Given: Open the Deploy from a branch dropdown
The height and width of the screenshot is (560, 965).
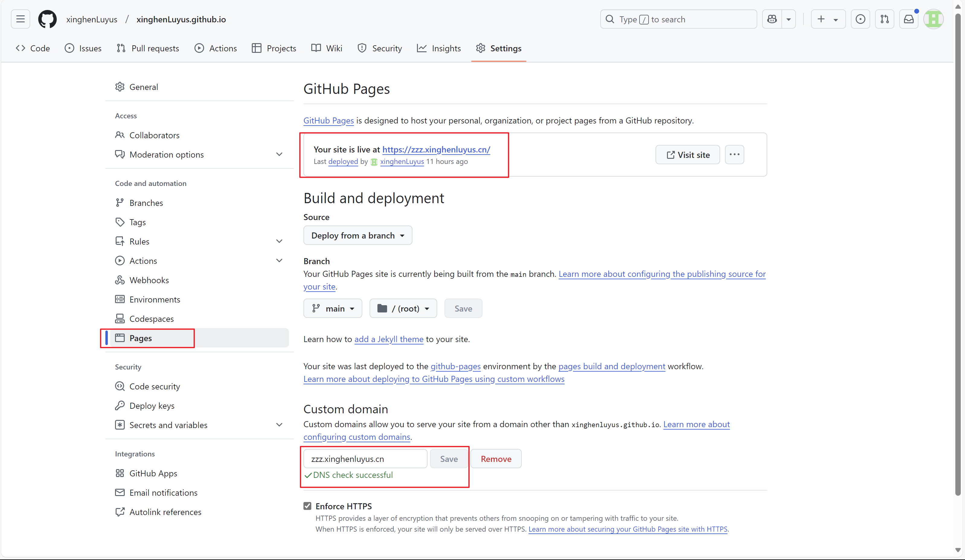Looking at the screenshot, I should click(x=357, y=235).
